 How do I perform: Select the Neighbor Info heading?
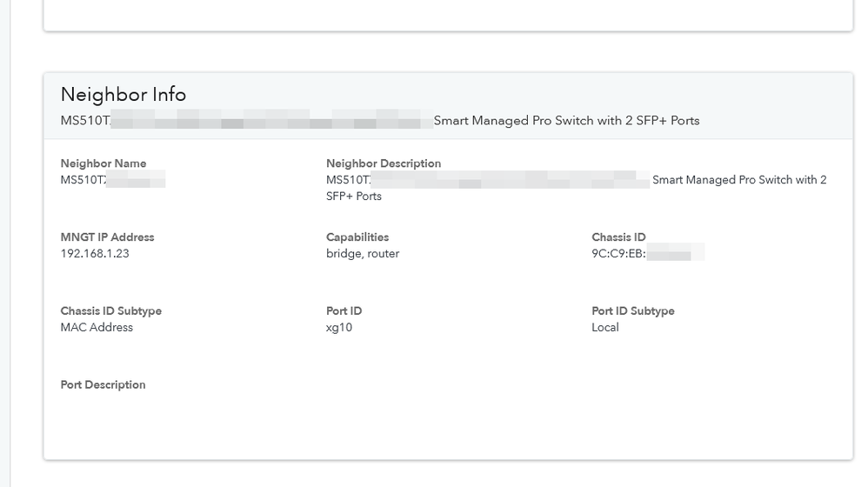pos(123,95)
